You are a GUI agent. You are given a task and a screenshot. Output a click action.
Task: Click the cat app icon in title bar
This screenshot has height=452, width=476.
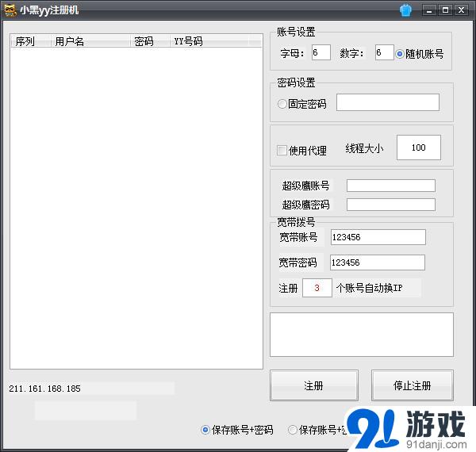(x=10, y=10)
